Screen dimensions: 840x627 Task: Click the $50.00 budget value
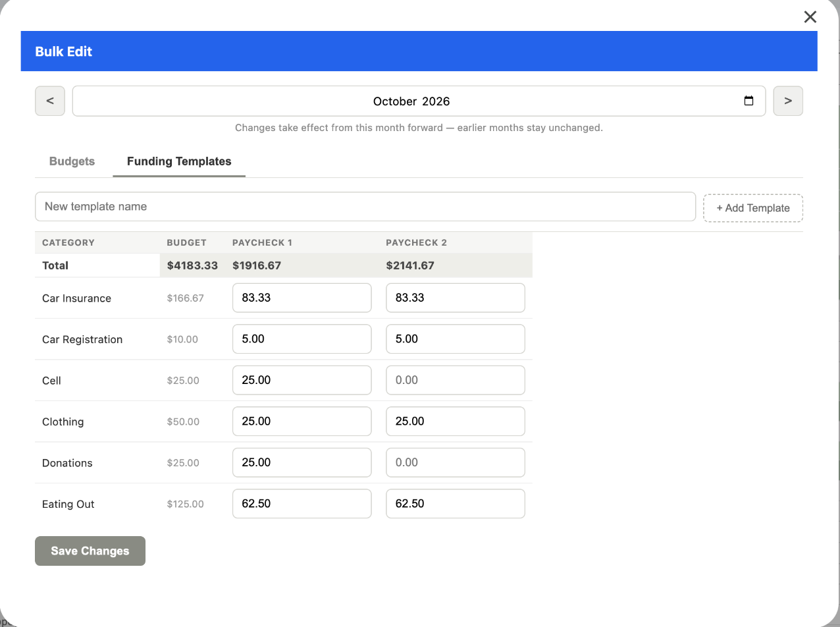[183, 422]
